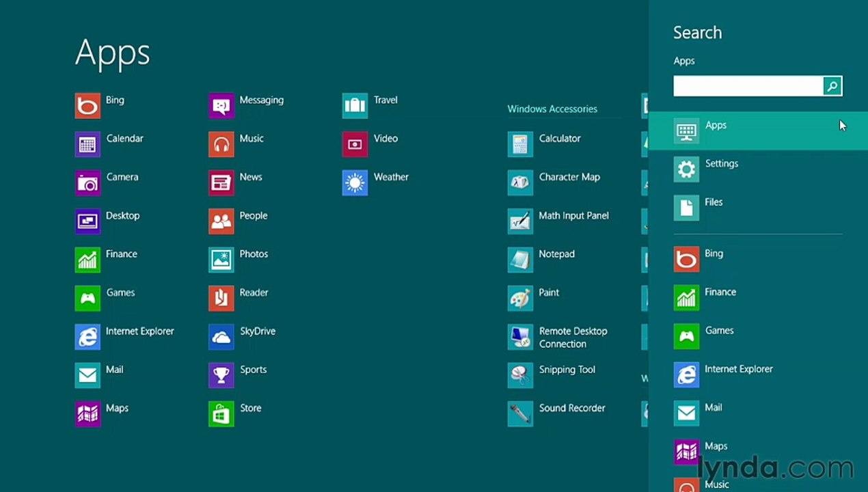The image size is (868, 492).
Task: Open the Paint icon
Action: (520, 299)
